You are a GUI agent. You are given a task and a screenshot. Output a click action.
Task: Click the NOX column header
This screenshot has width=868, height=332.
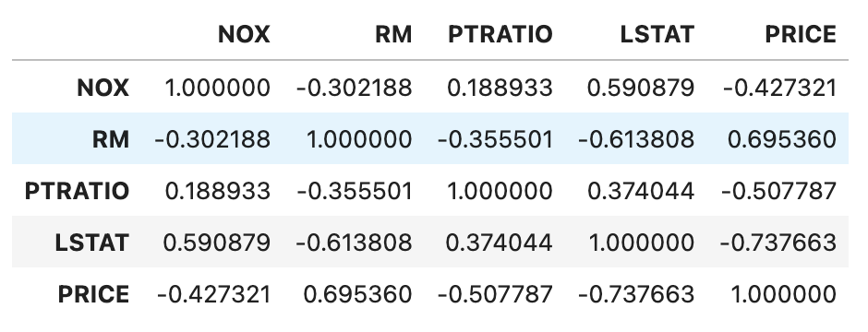point(244,34)
